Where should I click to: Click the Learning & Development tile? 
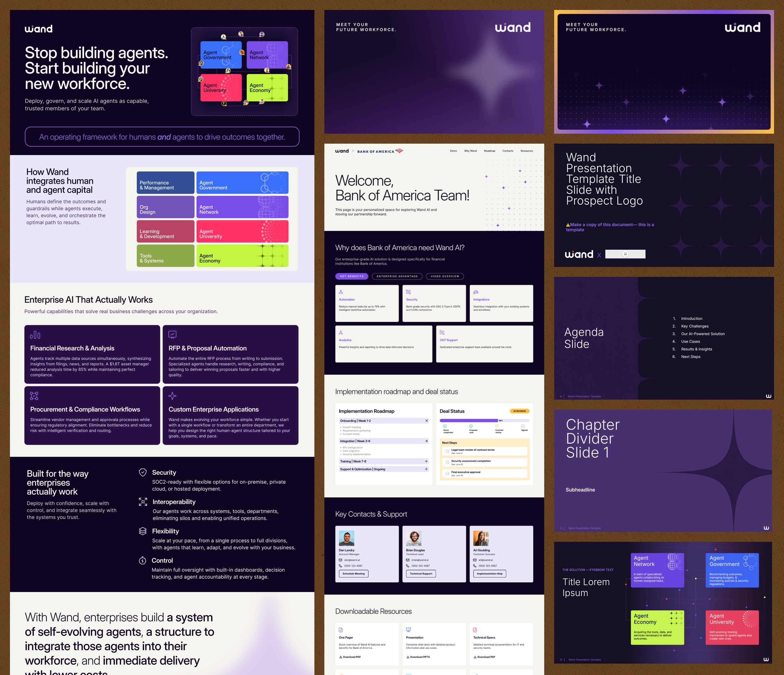[166, 232]
